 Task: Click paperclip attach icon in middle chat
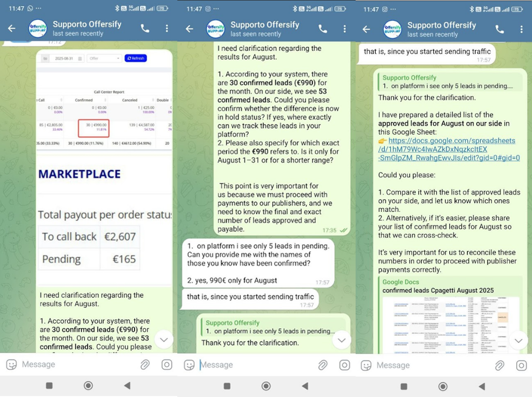tap(323, 365)
